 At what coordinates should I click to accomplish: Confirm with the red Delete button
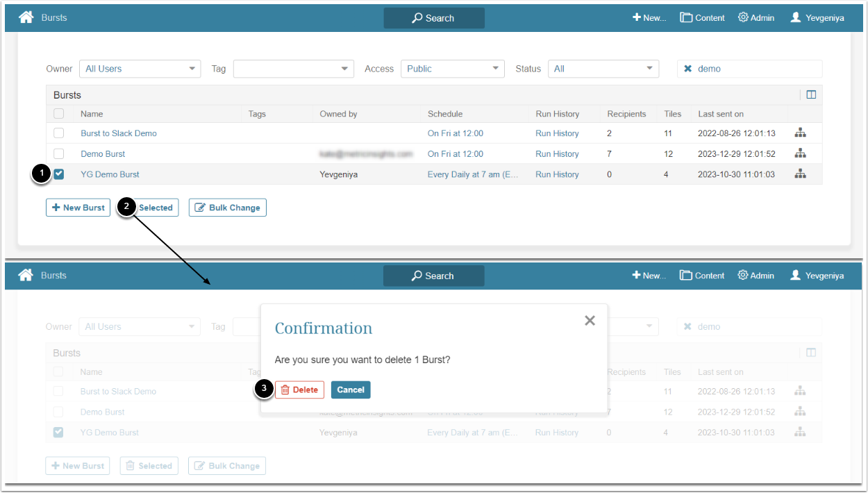[x=299, y=390]
